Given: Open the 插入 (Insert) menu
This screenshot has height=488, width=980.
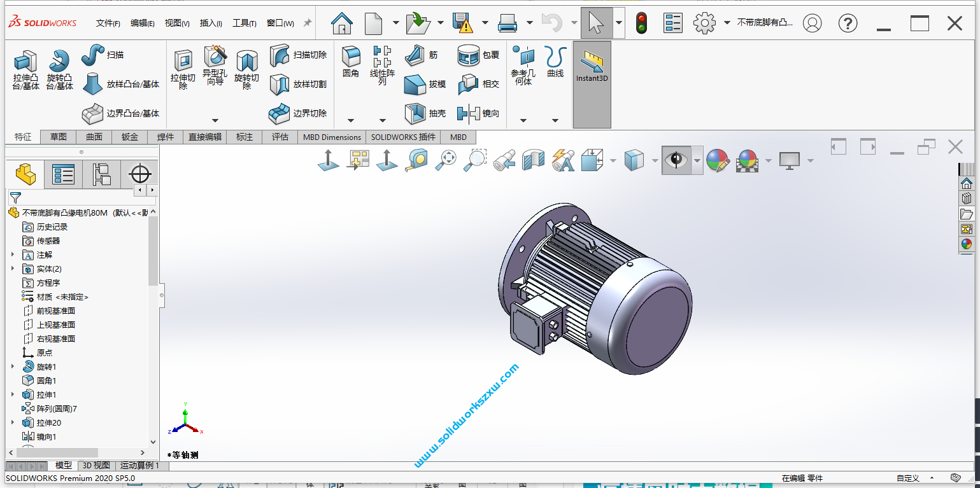Looking at the screenshot, I should (210, 22).
